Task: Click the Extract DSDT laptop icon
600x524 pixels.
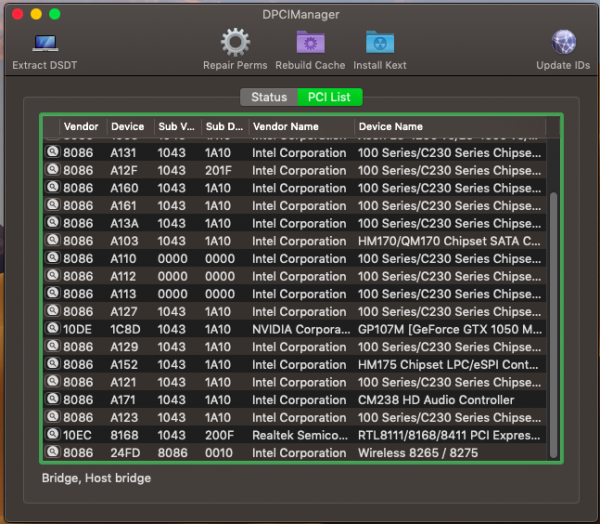Action: 44,44
